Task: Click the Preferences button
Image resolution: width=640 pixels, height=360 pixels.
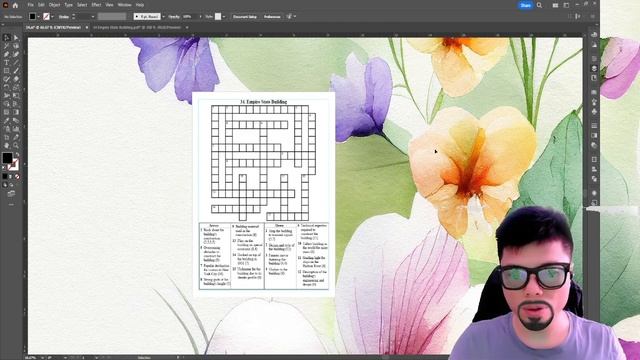Action: pos(272,17)
